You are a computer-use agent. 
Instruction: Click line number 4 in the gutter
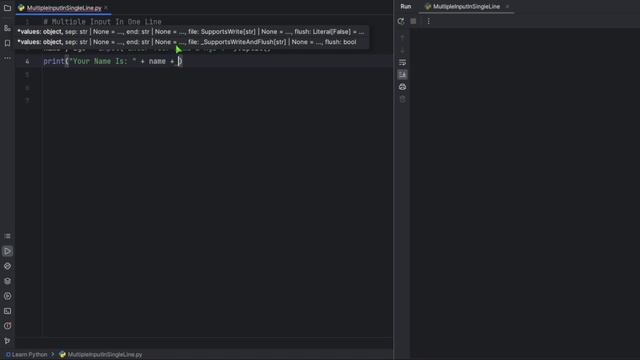[27, 61]
